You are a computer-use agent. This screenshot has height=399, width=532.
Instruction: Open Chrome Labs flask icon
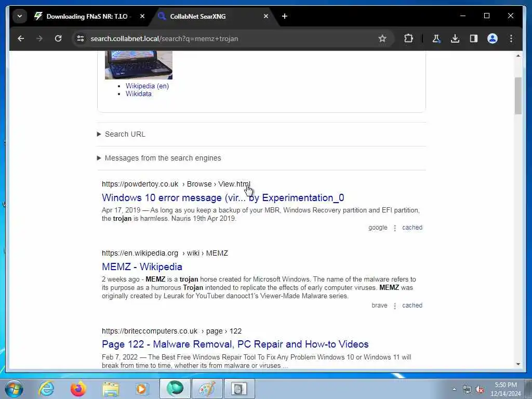point(436,38)
